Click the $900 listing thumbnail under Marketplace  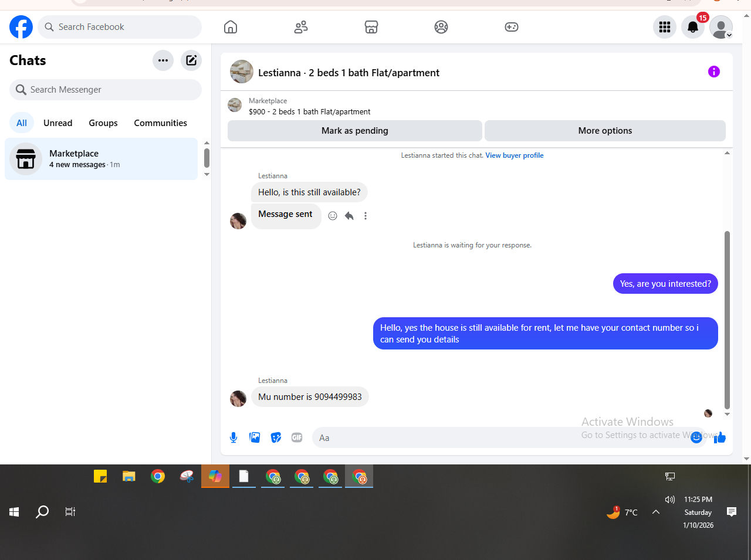click(x=235, y=105)
